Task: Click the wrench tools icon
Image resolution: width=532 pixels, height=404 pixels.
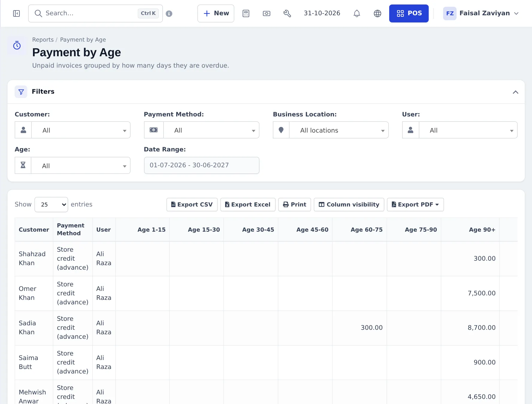Action: [287, 13]
